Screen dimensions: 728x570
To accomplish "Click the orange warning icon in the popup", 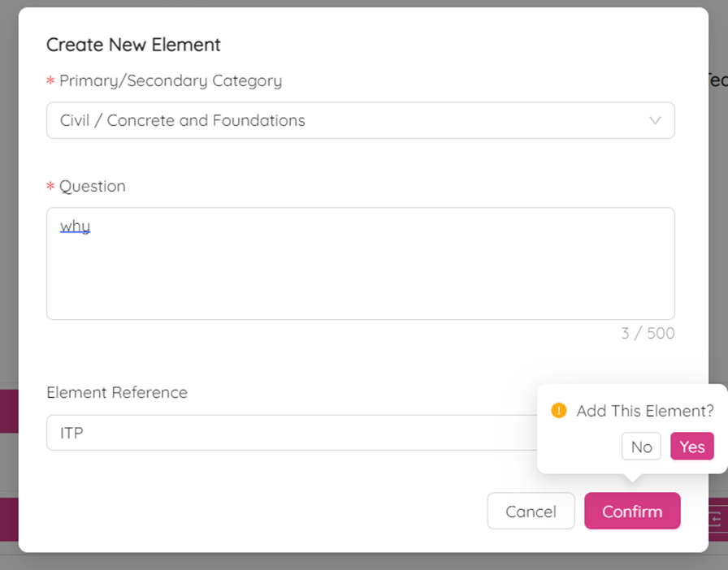I will click(x=559, y=411).
